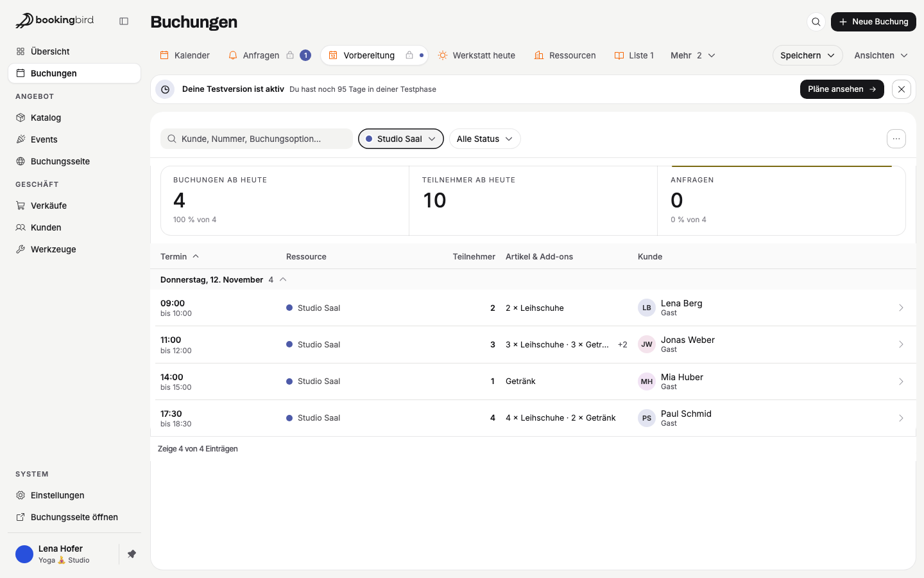Image resolution: width=924 pixels, height=578 pixels.
Task: Click the Neue Buchung button
Action: pyautogui.click(x=873, y=22)
